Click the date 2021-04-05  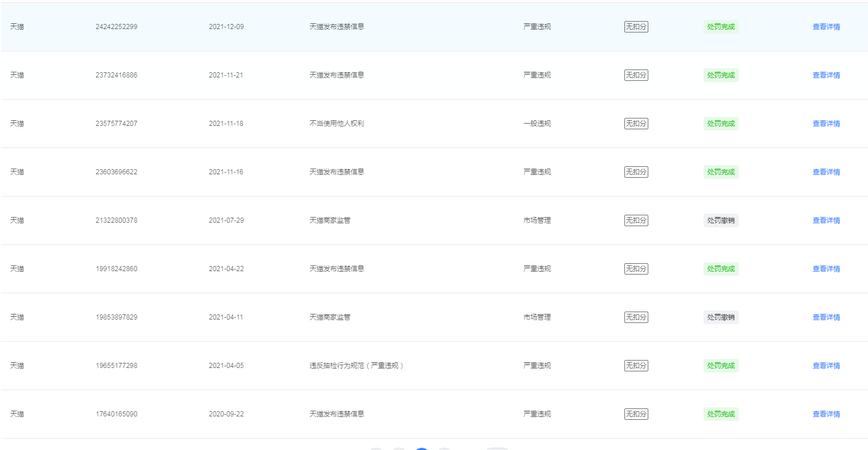point(226,366)
